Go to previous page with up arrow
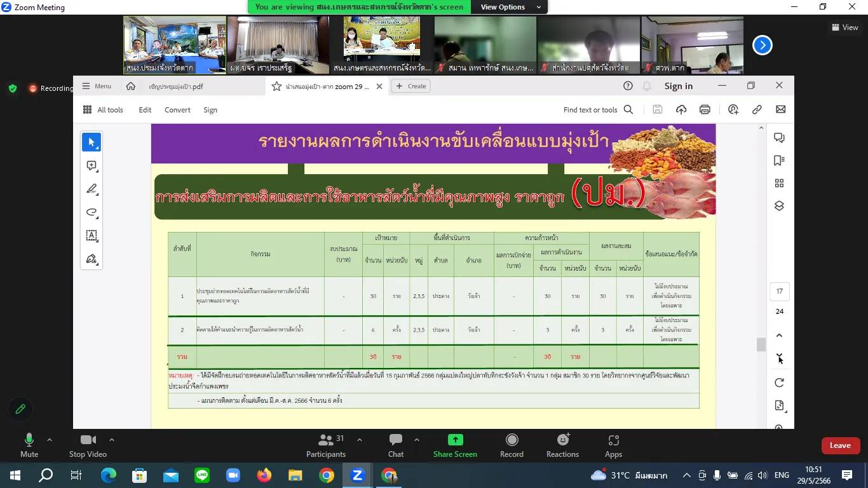Viewport: 868px width, 488px height. tap(779, 335)
